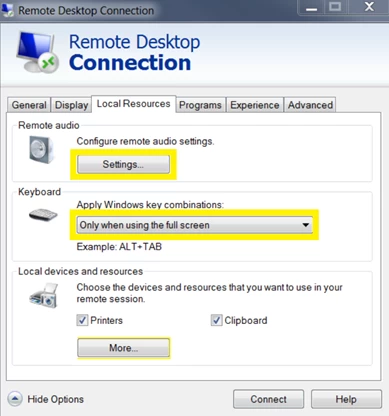Open the Advanced tab

tap(310, 105)
